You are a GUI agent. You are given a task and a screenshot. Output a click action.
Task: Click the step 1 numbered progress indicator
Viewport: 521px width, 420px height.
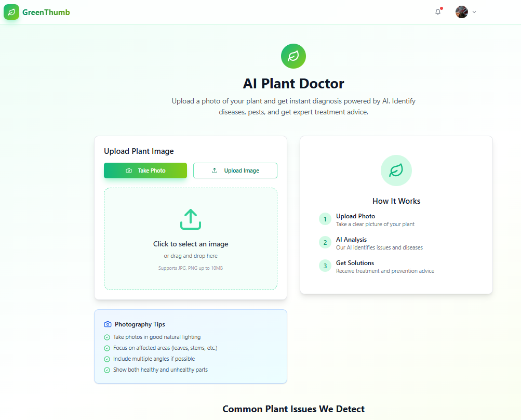pyautogui.click(x=325, y=219)
